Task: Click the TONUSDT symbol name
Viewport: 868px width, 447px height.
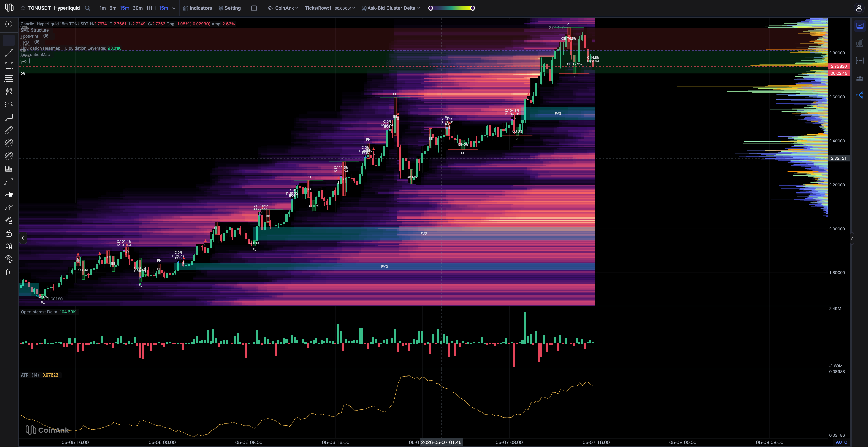Action: coord(39,8)
